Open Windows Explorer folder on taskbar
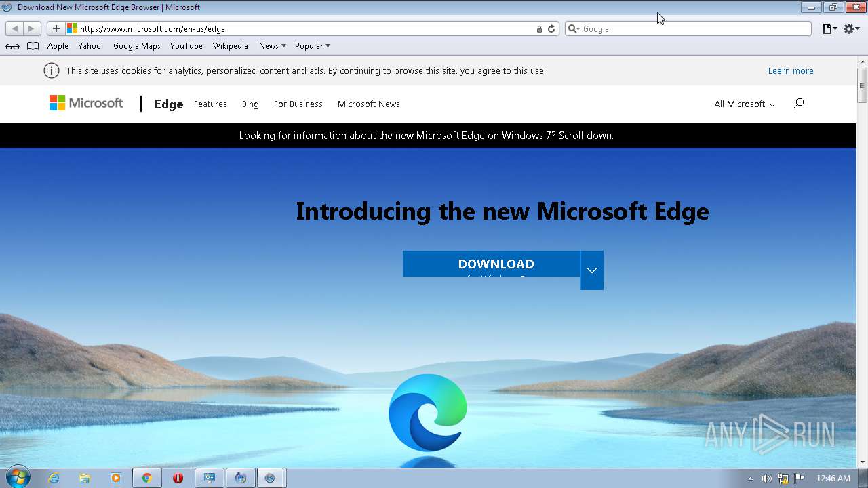The height and width of the screenshot is (488, 868). (x=85, y=478)
